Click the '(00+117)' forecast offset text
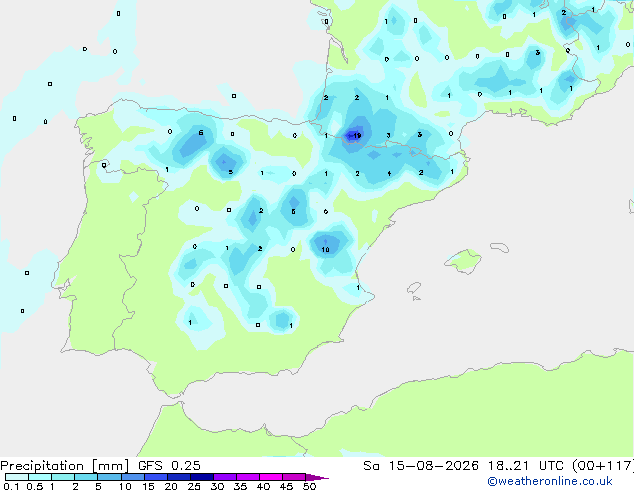Viewport: 634px width, 490px height. pos(603,466)
